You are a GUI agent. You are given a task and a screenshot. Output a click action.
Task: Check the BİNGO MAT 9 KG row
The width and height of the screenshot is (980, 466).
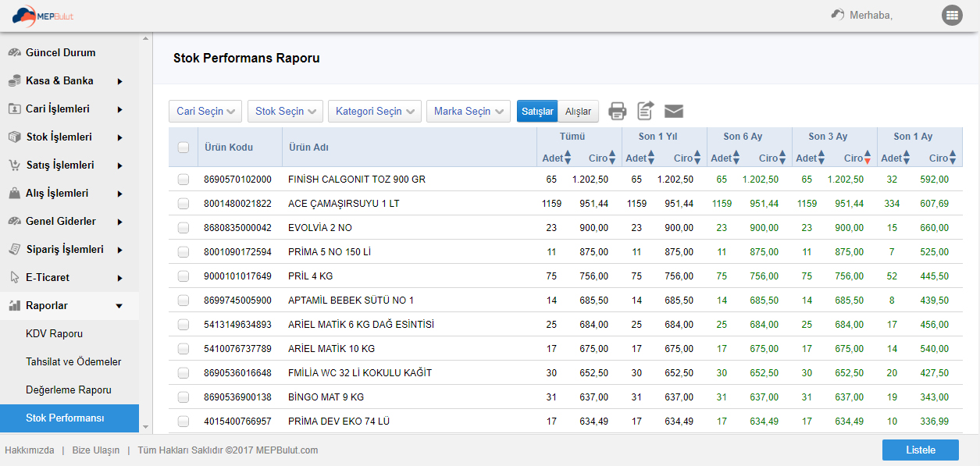tap(184, 397)
